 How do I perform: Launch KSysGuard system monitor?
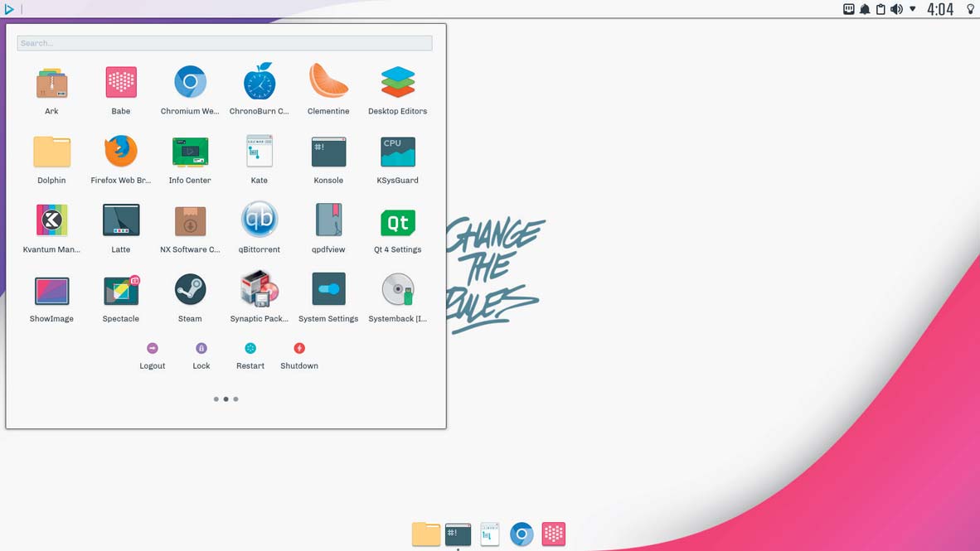pos(397,152)
